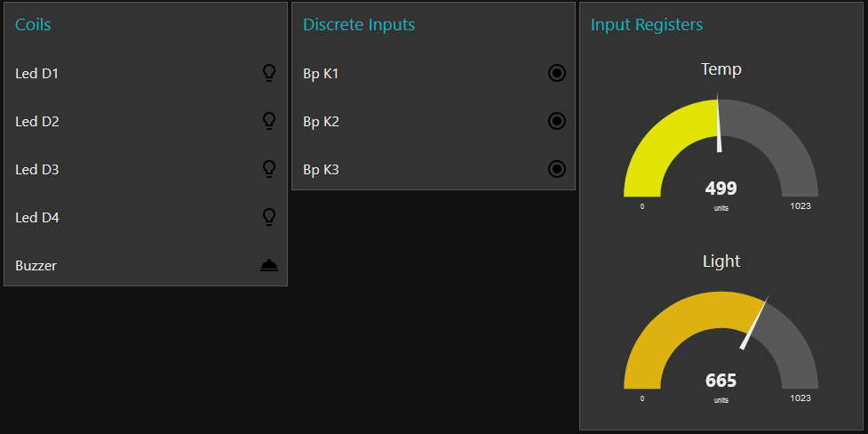
Task: Click the Discrete Inputs panel heading
Action: [x=359, y=24]
